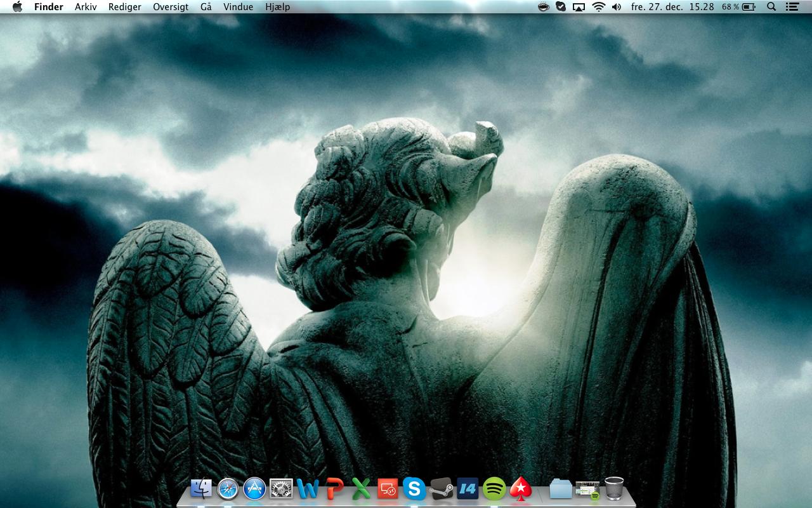The image size is (812, 508).
Task: Open System Preferences gear icon
Action: (x=281, y=488)
